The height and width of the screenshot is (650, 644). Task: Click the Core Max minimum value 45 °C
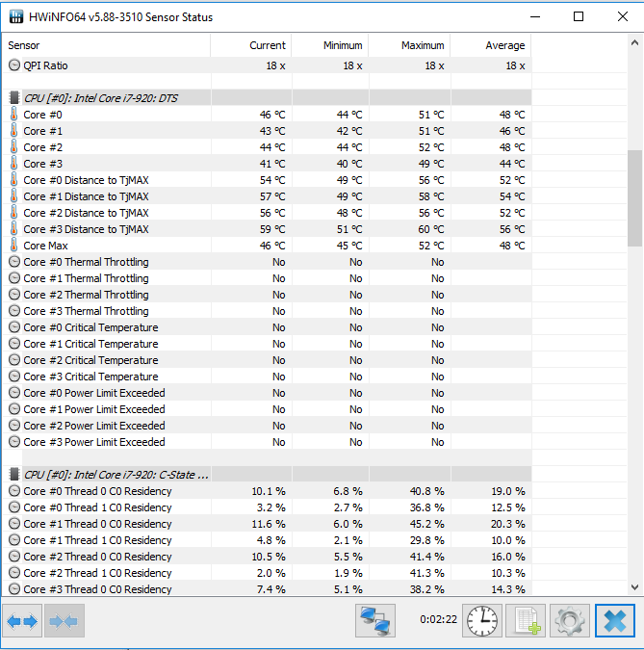pyautogui.click(x=349, y=246)
